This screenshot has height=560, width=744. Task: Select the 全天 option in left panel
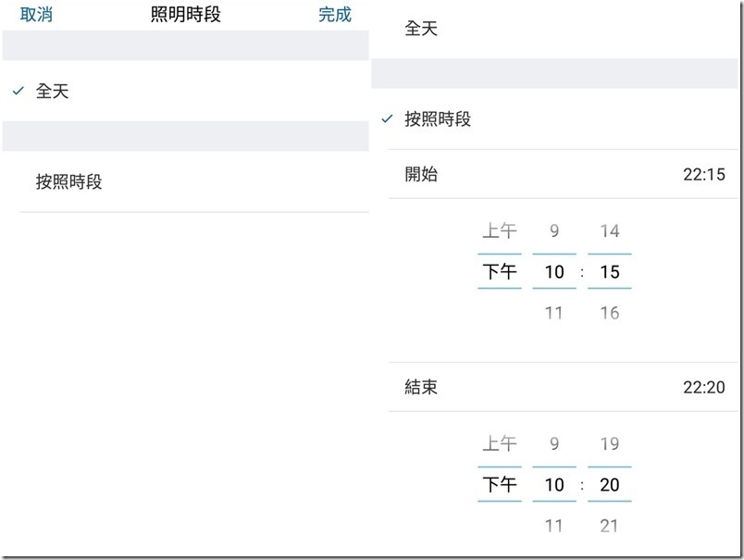[52, 92]
